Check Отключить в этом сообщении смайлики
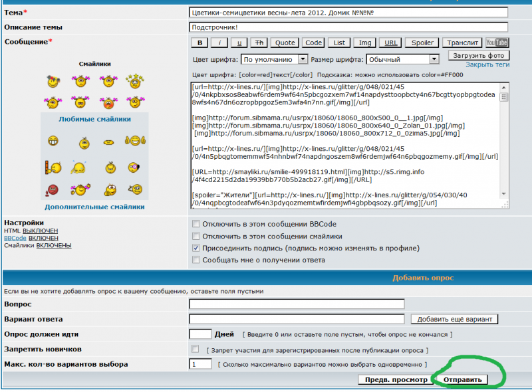The height and width of the screenshot is (392, 532). pyautogui.click(x=196, y=236)
